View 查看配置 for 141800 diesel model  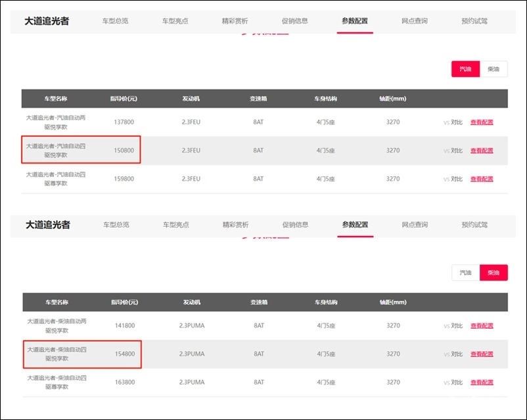click(x=482, y=325)
